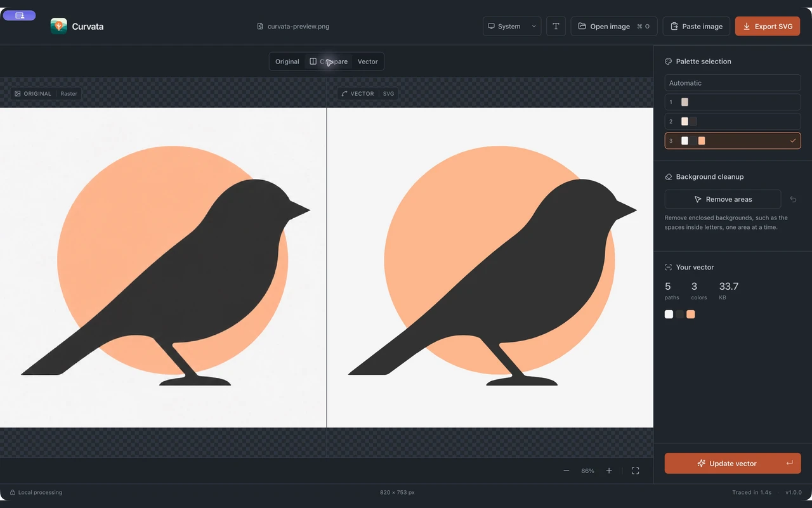Click the eraser icon beside Background cleanup
This screenshot has width=812, height=508.
coord(668,177)
